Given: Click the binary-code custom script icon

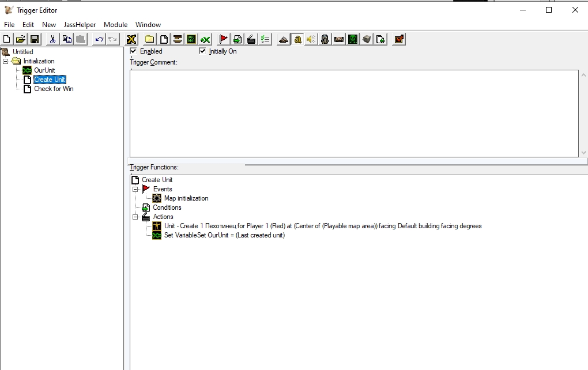Looking at the screenshot, I should (x=191, y=39).
